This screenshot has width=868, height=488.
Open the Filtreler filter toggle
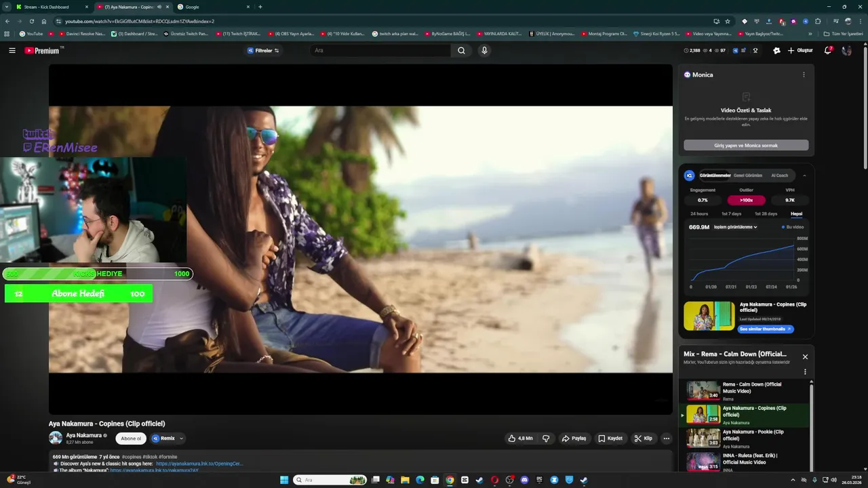(x=263, y=51)
